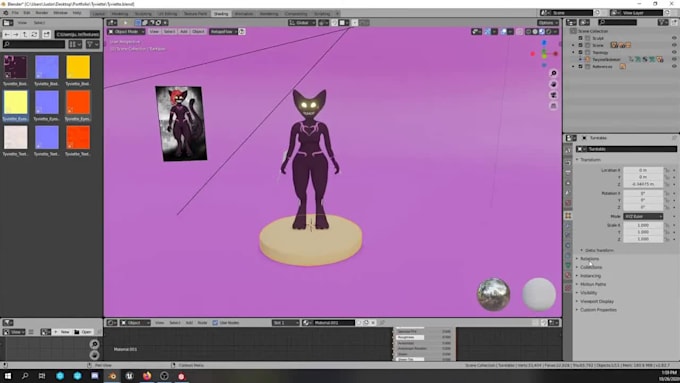Screen dimensions: 680x383
Task: Refresh the file browser listing
Action: click(34, 34)
